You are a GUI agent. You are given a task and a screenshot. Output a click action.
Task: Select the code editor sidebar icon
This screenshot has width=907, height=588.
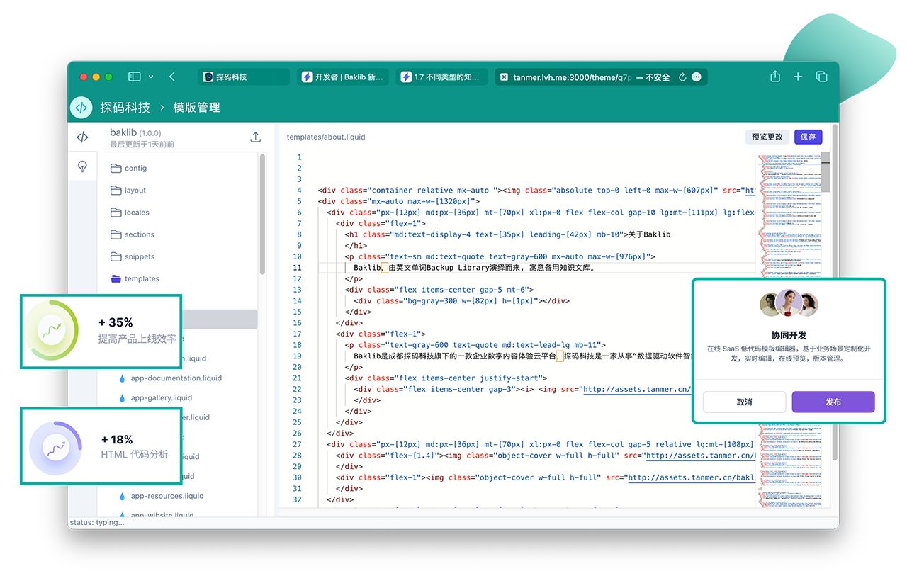tap(82, 137)
